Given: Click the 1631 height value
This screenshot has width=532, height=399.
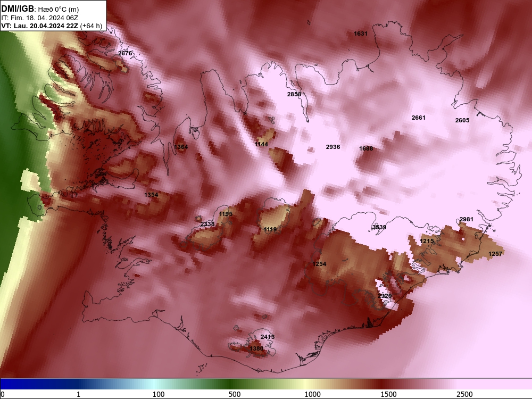Looking at the screenshot, I should click(360, 34).
